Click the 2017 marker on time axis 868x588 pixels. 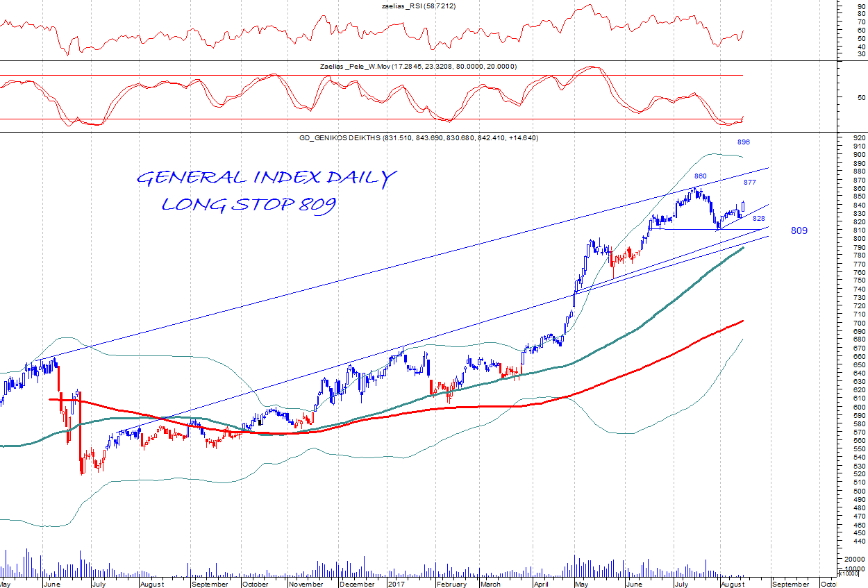click(397, 584)
